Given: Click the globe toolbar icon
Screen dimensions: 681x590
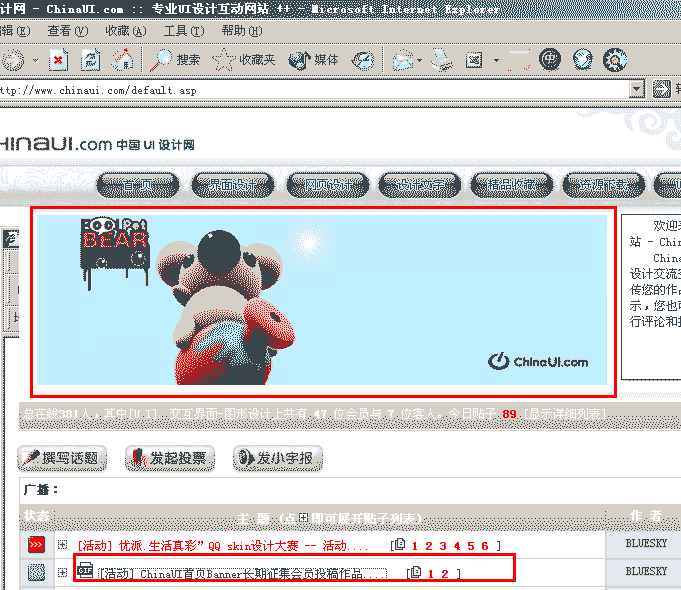Looking at the screenshot, I should pyautogui.click(x=582, y=60).
